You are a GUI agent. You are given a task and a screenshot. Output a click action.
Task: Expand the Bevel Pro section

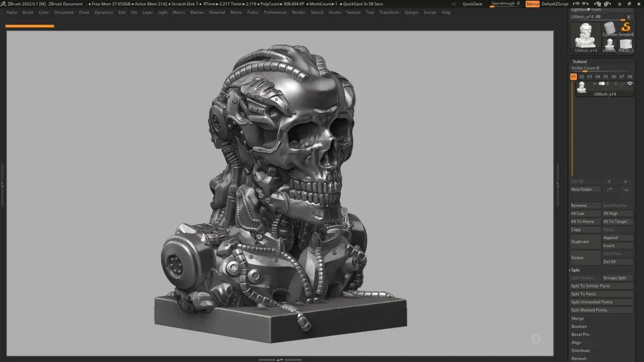pyautogui.click(x=580, y=335)
